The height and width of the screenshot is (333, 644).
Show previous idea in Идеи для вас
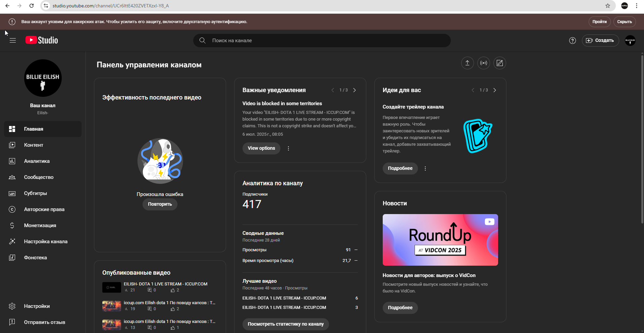pos(473,90)
